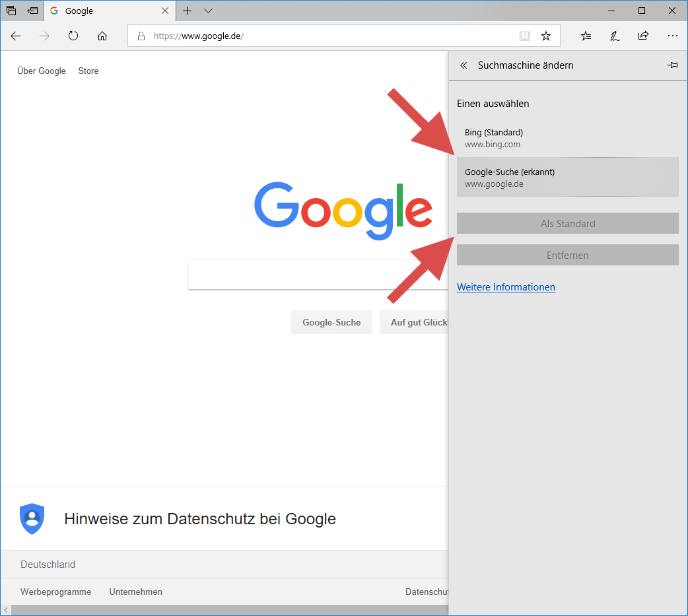Share this page icon

[643, 36]
